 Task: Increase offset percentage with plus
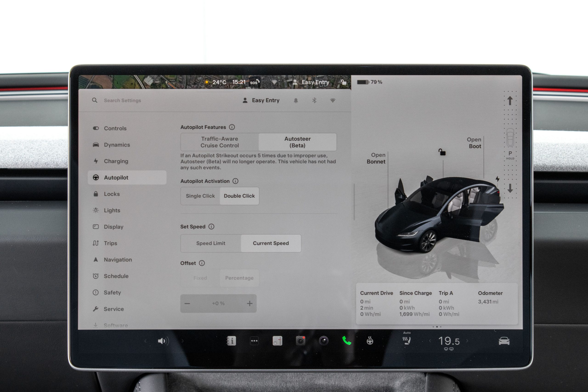pos(249,304)
